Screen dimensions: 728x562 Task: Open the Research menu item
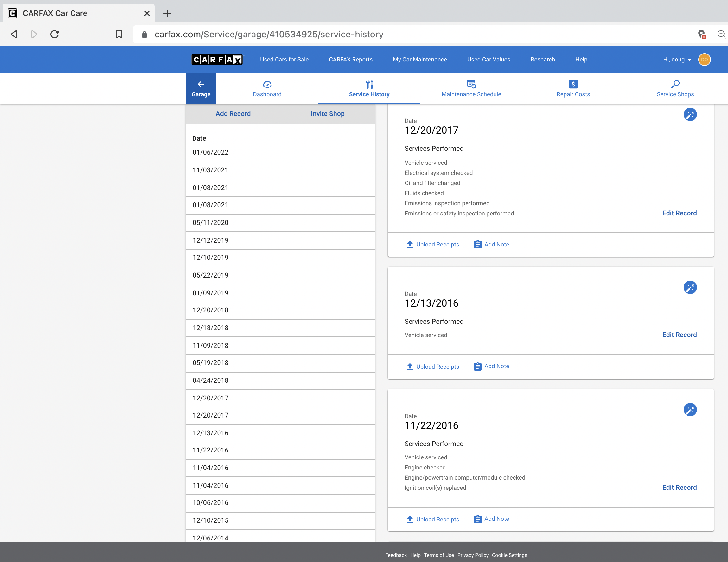(x=543, y=59)
